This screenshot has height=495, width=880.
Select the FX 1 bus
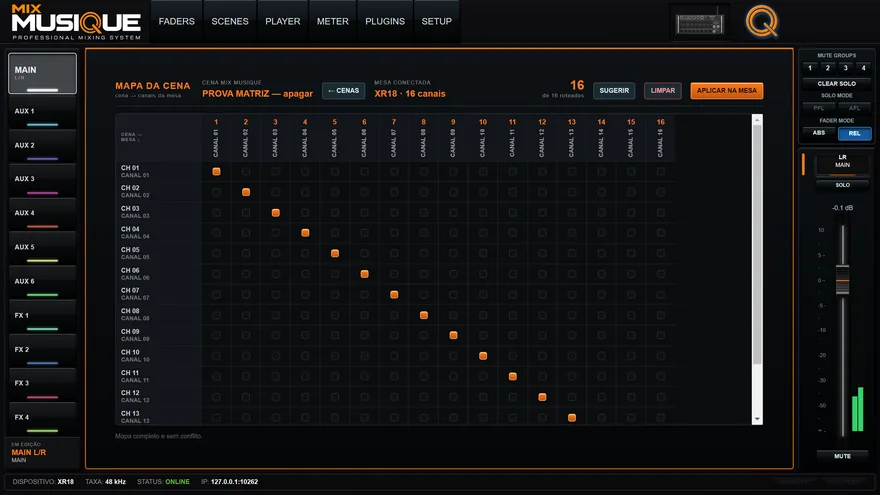(42, 317)
